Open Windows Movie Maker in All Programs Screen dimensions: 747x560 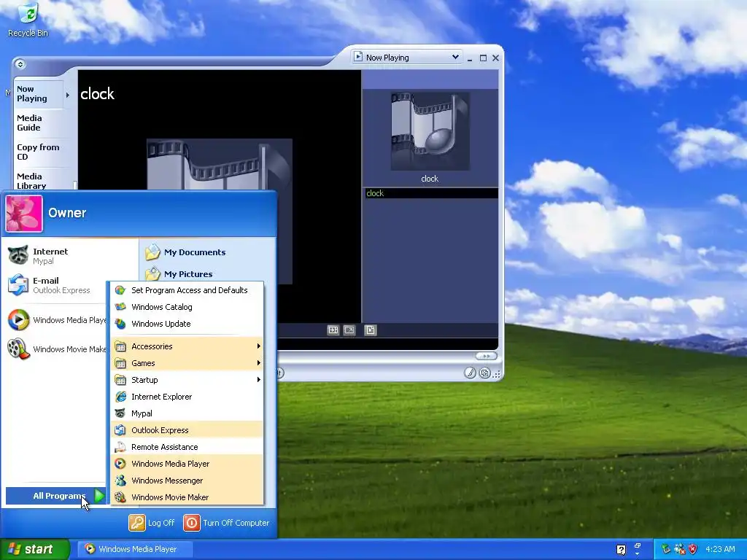[x=187, y=497]
